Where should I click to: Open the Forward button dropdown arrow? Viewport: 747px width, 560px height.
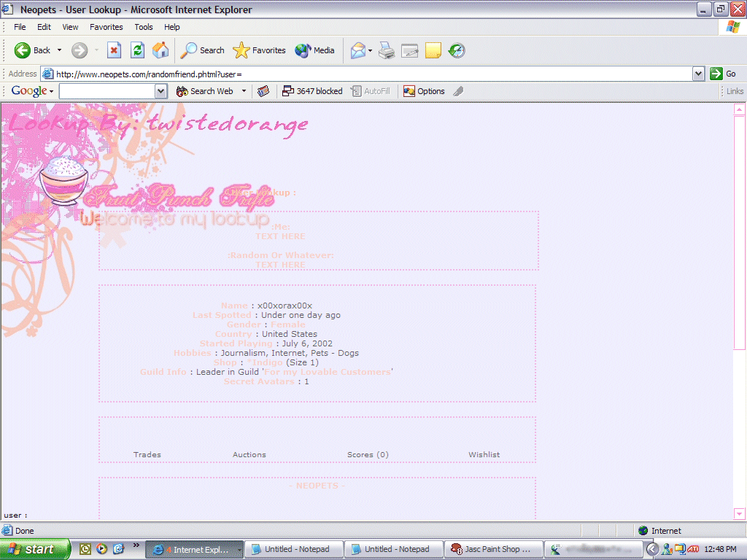click(x=96, y=50)
